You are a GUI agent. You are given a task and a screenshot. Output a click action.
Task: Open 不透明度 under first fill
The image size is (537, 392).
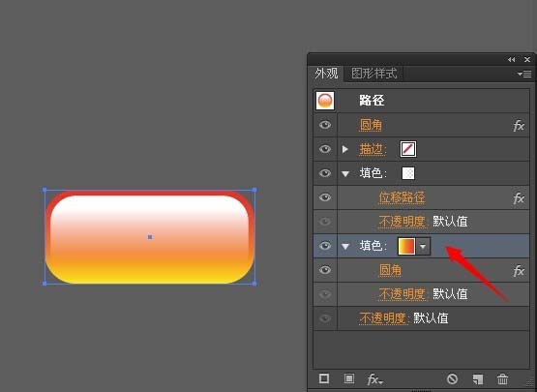(403, 222)
